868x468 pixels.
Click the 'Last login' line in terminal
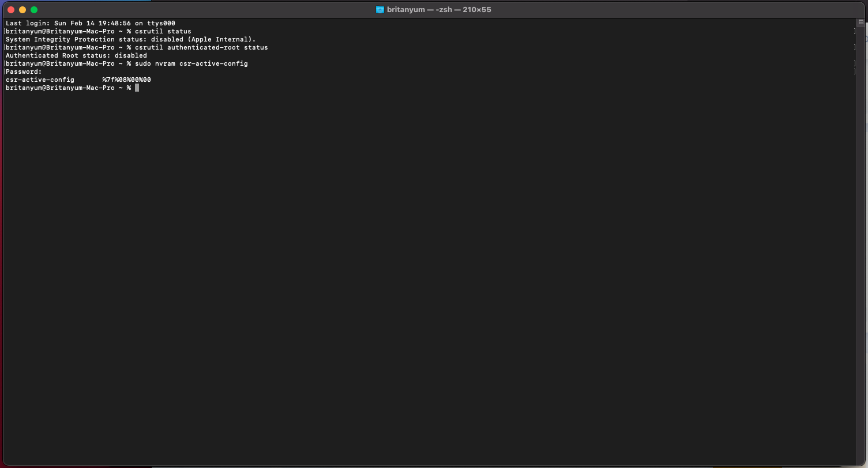click(x=90, y=23)
